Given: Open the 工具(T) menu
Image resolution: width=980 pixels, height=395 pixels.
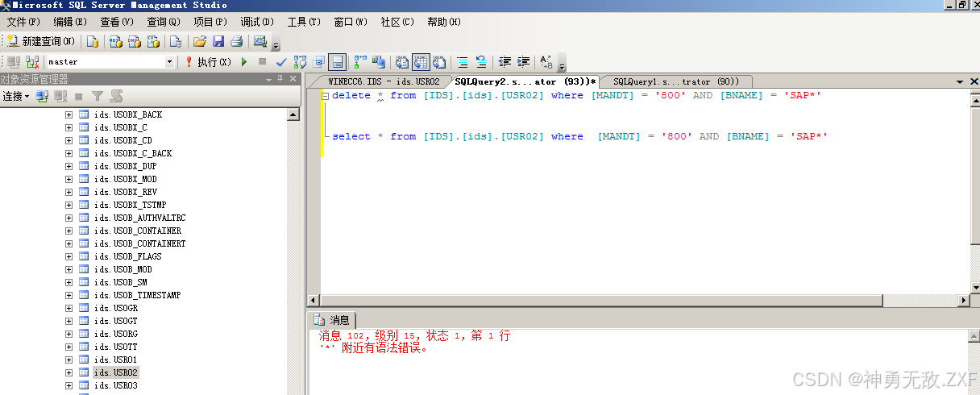Looking at the screenshot, I should click(304, 22).
